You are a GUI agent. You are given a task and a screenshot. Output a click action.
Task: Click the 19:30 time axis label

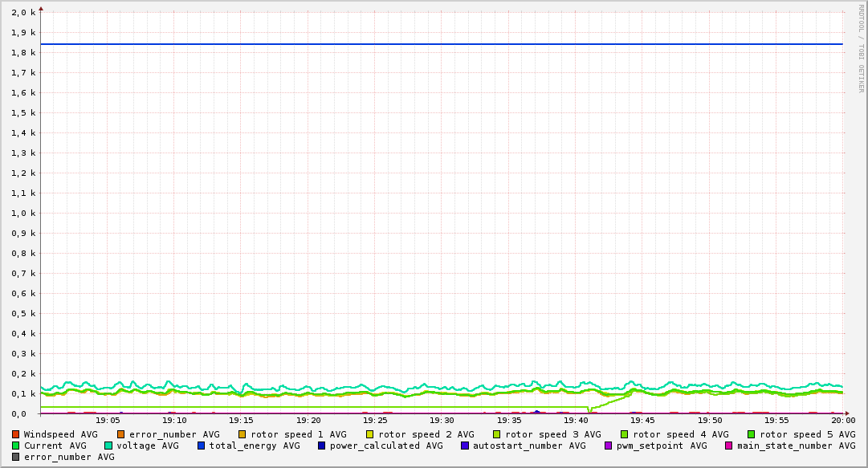click(442, 421)
